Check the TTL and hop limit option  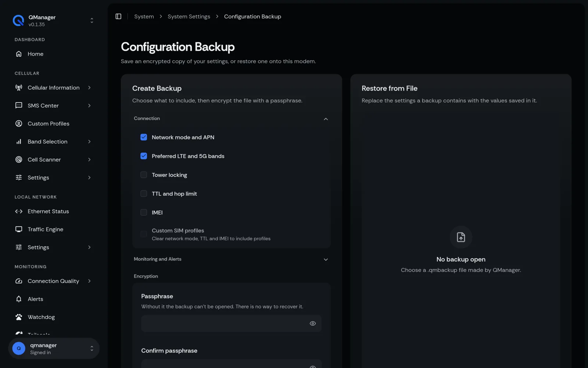point(144,194)
